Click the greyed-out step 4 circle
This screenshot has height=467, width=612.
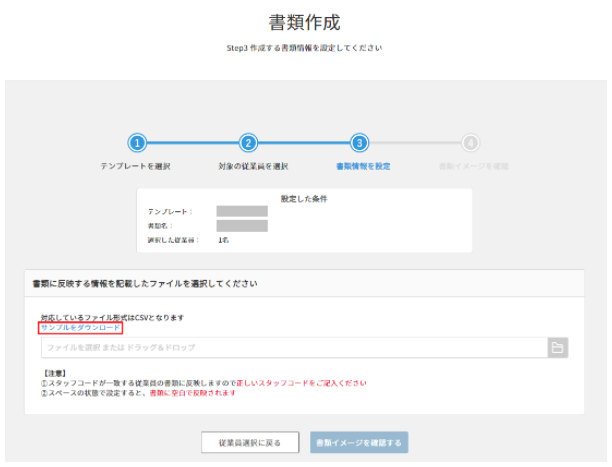[x=471, y=144]
